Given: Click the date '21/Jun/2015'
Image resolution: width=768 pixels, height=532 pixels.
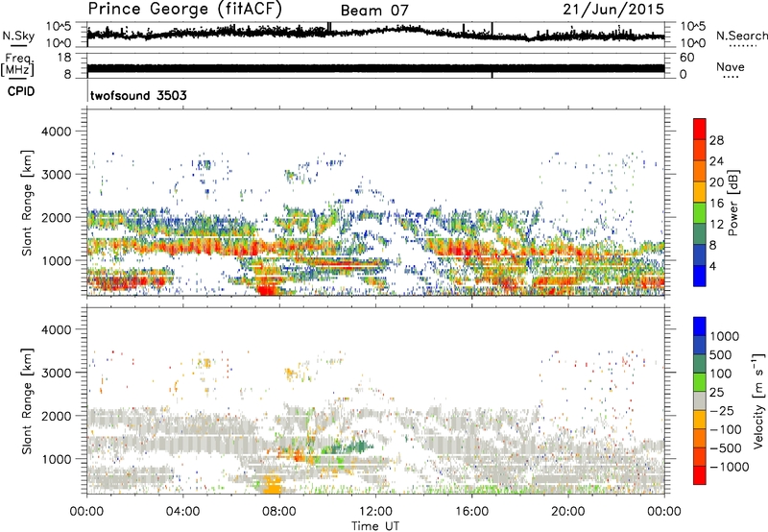Looking at the screenshot, I should tap(613, 10).
